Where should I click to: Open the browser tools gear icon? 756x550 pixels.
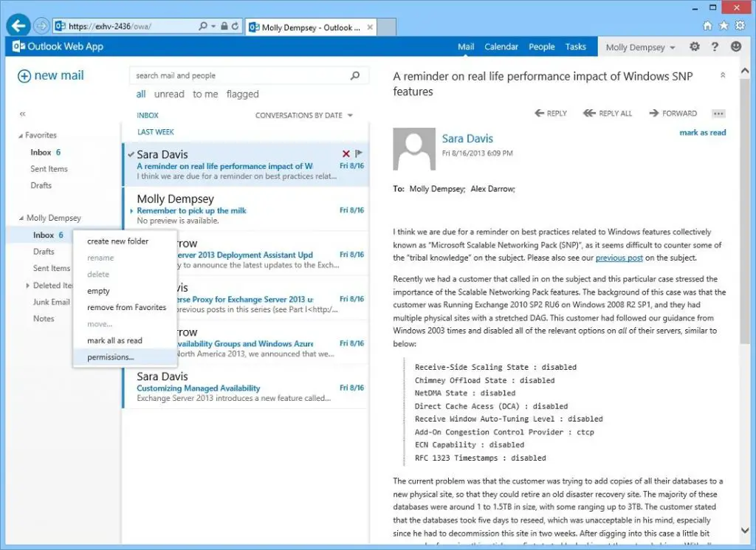click(x=740, y=26)
